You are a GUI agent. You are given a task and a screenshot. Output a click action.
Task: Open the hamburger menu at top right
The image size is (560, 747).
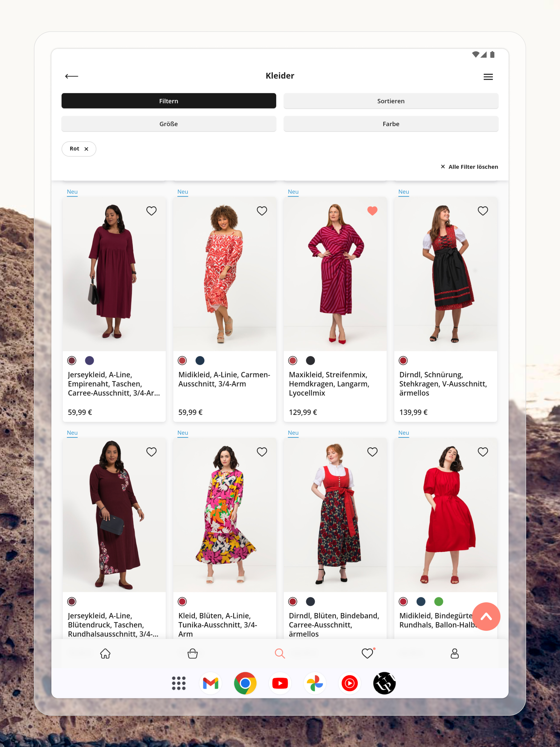[488, 77]
